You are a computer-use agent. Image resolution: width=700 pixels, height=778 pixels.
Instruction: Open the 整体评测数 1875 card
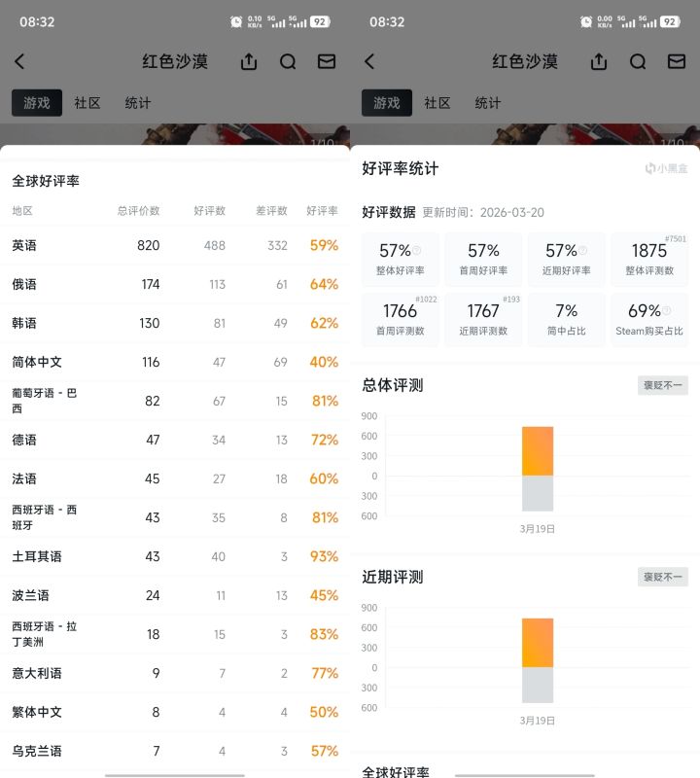click(x=649, y=259)
